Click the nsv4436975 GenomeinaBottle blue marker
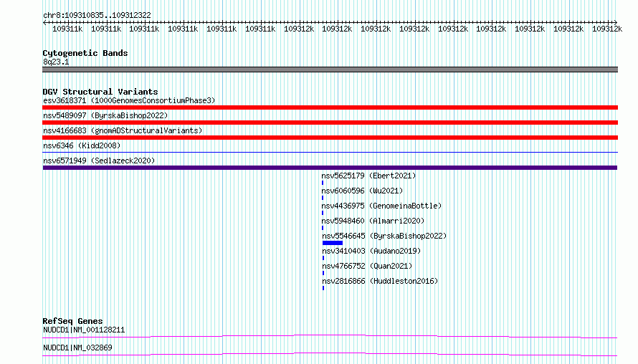This screenshot has height=364, width=638. pos(323,213)
